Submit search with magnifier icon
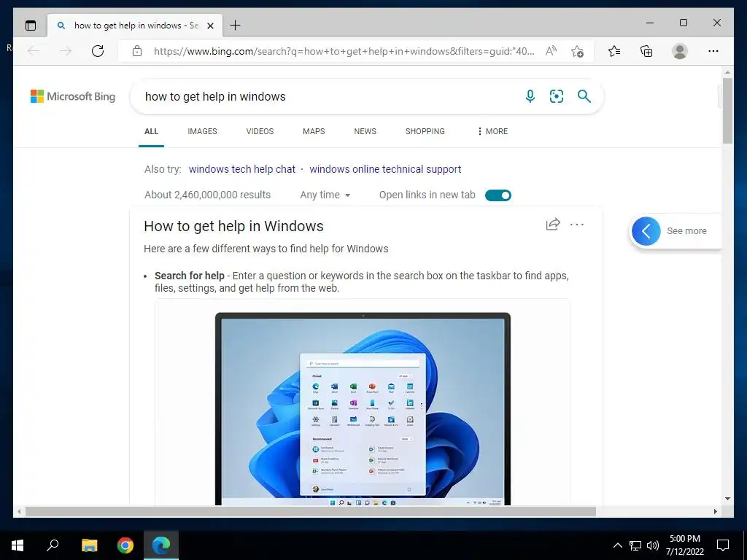This screenshot has width=747, height=560. click(x=584, y=97)
